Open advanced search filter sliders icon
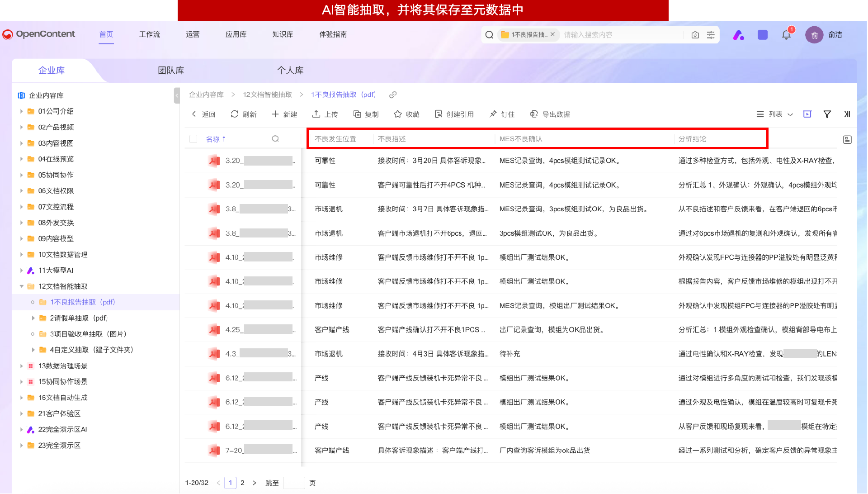The image size is (868, 494). click(x=711, y=35)
